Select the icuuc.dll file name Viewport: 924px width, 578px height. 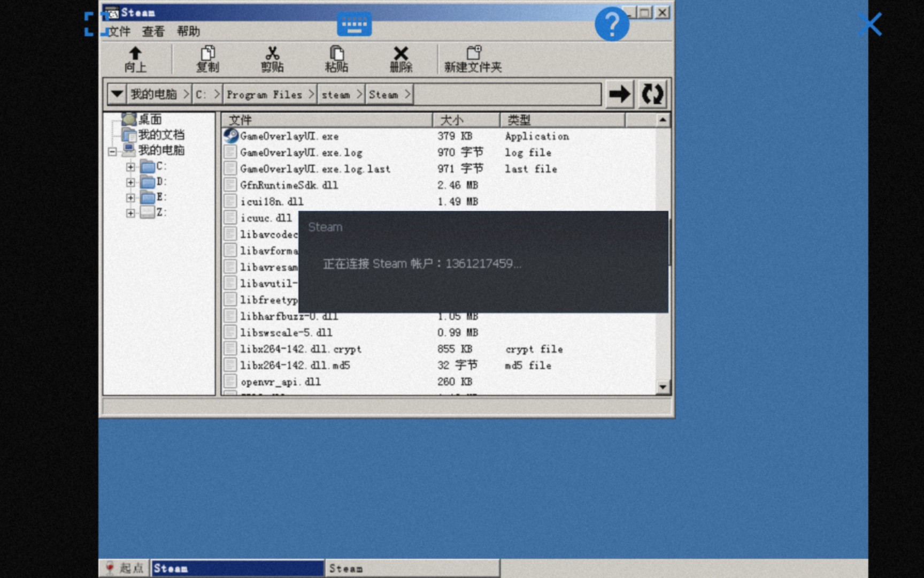(x=266, y=218)
